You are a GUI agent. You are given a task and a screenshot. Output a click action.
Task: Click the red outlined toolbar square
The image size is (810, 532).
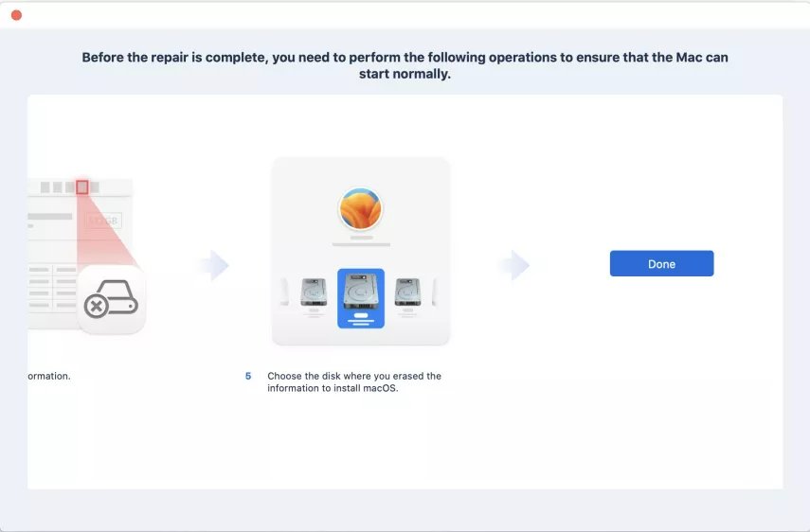point(82,186)
